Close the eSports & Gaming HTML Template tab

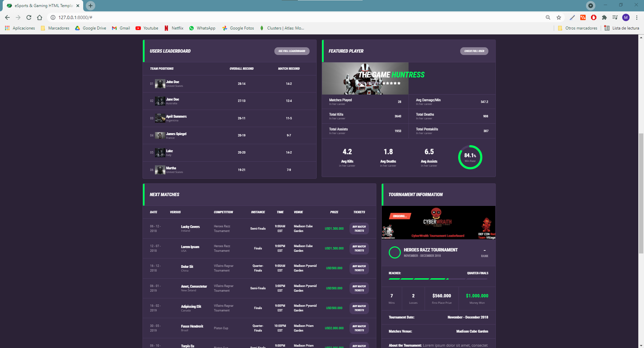pos(78,6)
